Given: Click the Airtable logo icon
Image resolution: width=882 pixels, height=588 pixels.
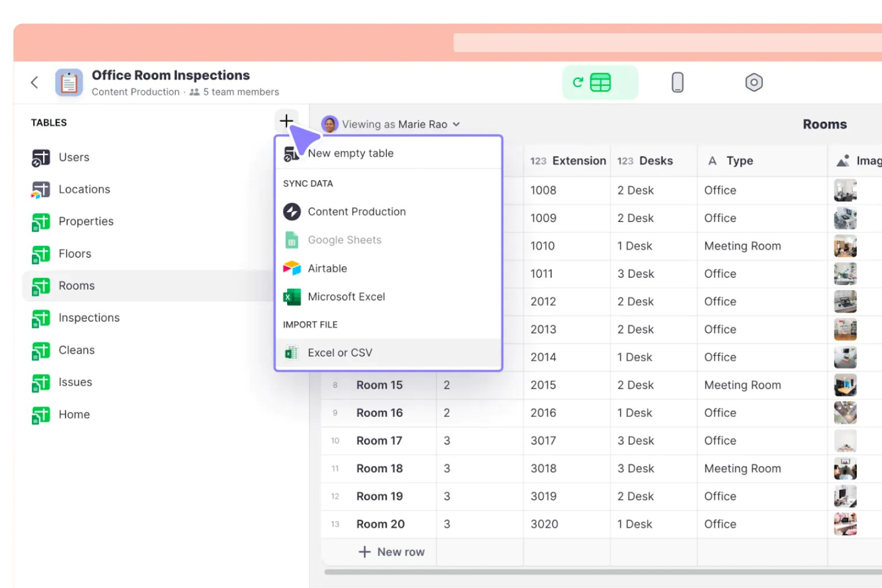Looking at the screenshot, I should click(x=292, y=268).
